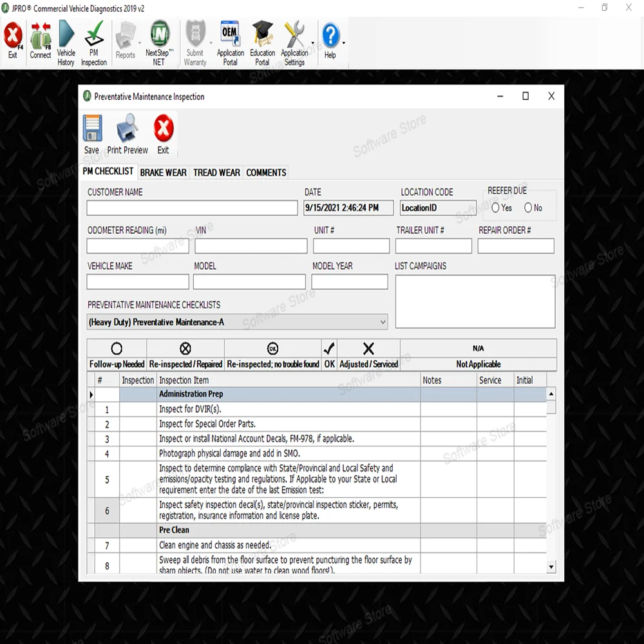Click the Repair Order # field
This screenshot has width=644, height=644.
[x=516, y=246]
